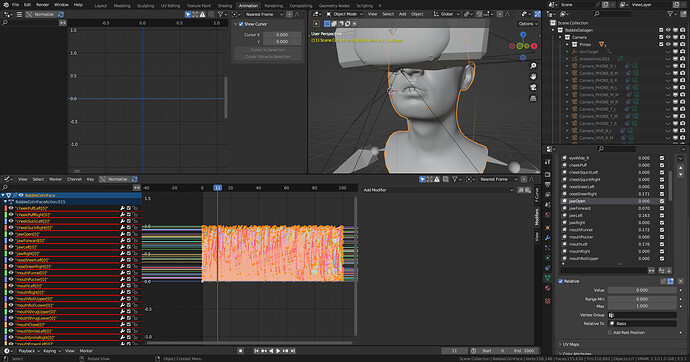Open the Key menu in graph editor
Viewport: 690px width, 362px height.
pos(90,179)
